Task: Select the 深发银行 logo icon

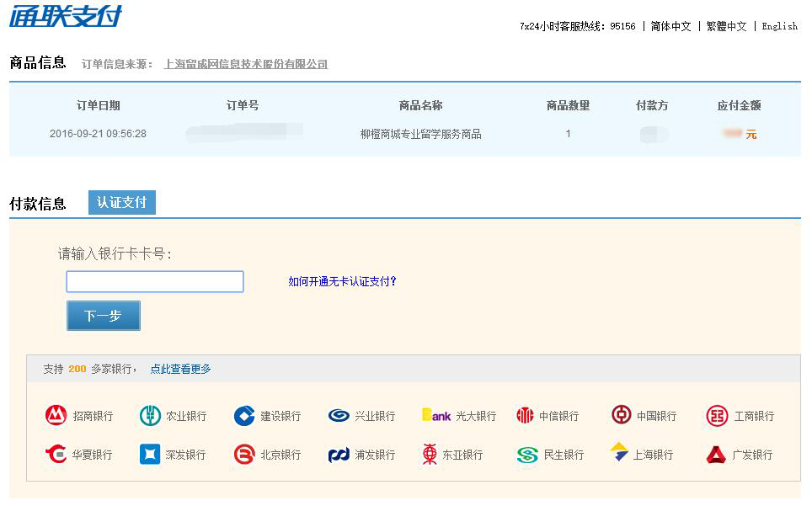Action: [150, 455]
